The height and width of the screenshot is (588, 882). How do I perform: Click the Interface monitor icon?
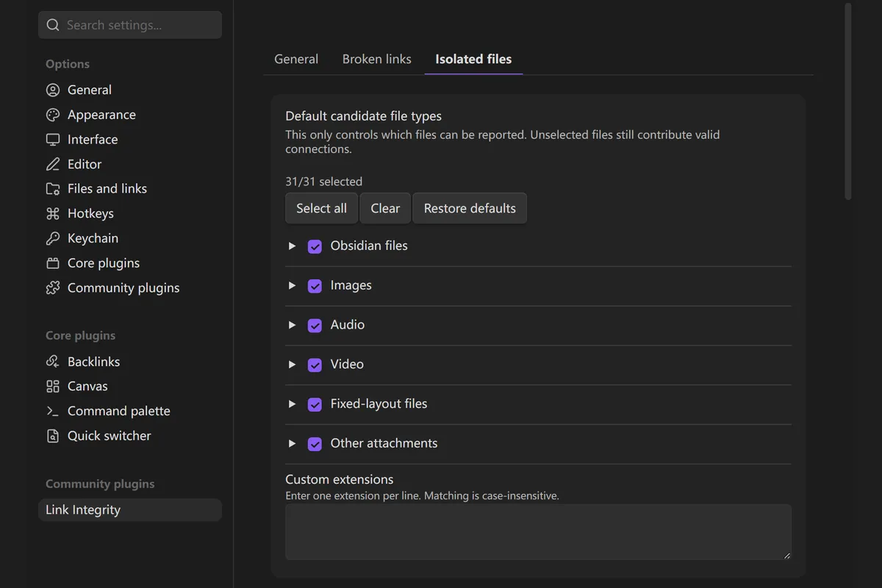tap(53, 139)
